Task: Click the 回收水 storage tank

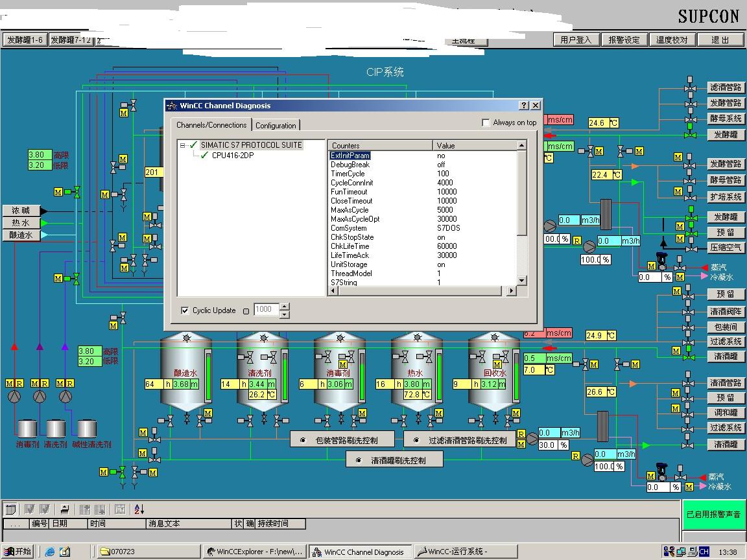Action: (493, 371)
